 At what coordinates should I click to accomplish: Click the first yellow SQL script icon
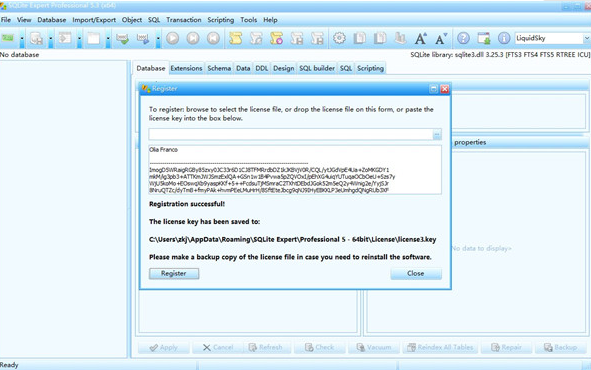tap(236, 38)
